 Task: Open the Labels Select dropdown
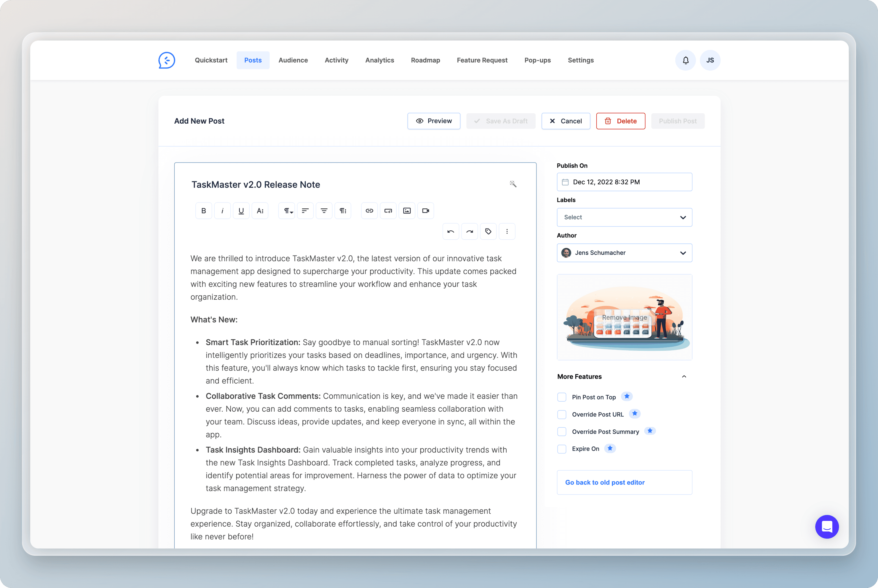click(x=624, y=217)
